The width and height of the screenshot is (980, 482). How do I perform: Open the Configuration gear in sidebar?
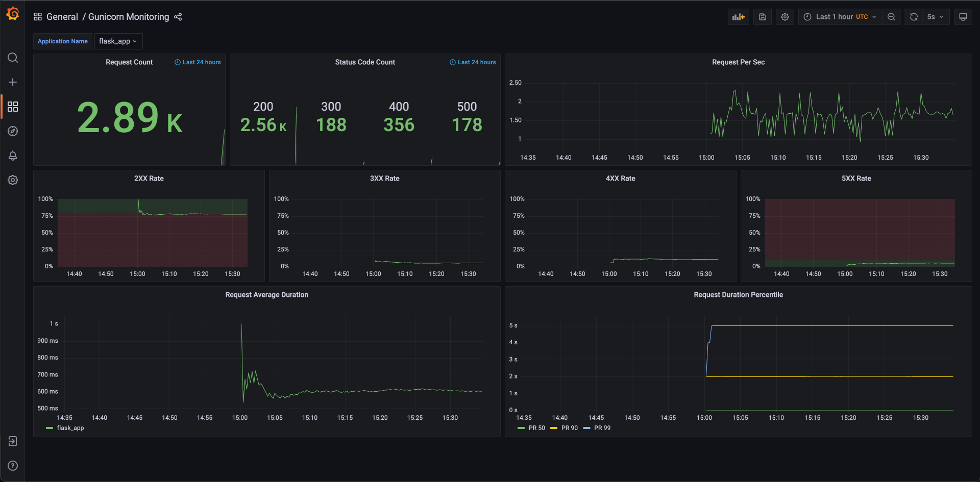coord(13,180)
